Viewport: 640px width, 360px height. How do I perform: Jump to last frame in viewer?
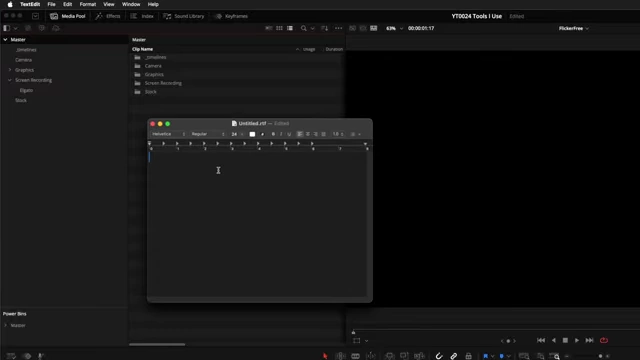(x=589, y=340)
